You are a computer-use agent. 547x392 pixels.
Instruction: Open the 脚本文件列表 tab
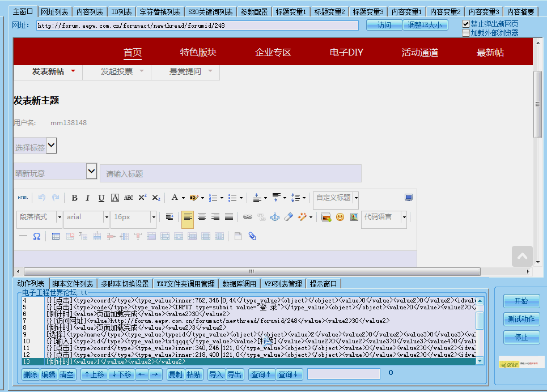tap(73, 284)
